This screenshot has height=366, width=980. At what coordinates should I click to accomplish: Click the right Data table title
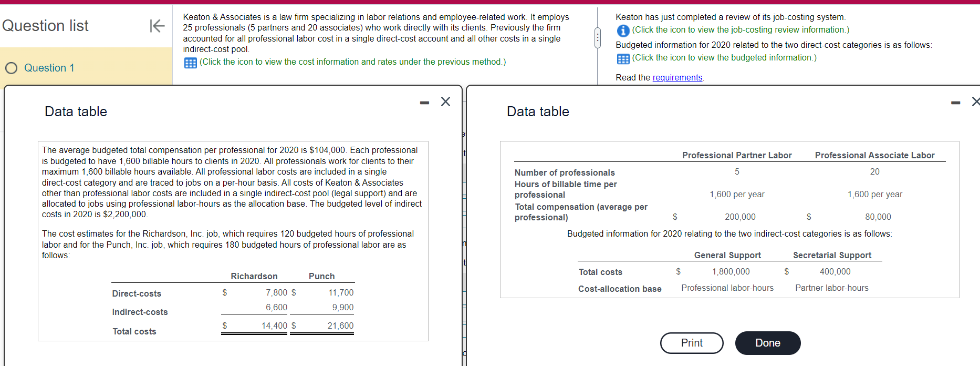click(538, 111)
